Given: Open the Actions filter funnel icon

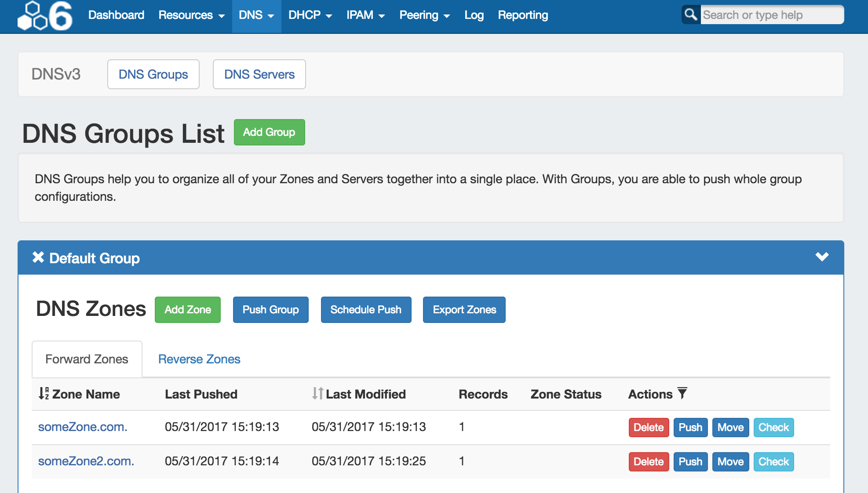Looking at the screenshot, I should coord(682,393).
